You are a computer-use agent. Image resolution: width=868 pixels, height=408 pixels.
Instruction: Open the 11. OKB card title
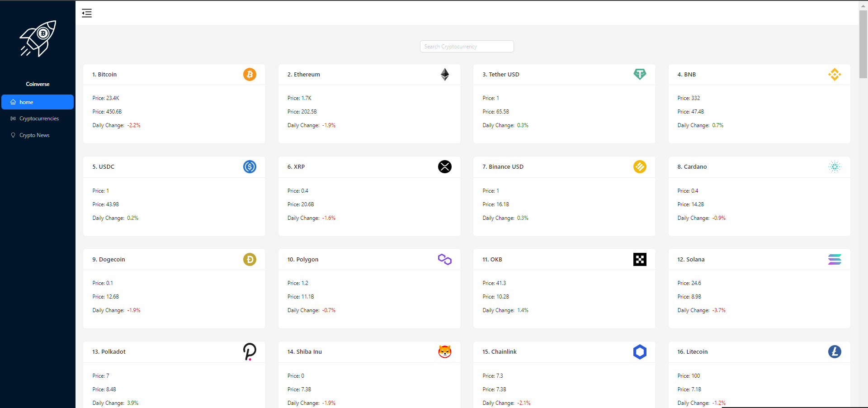click(492, 260)
